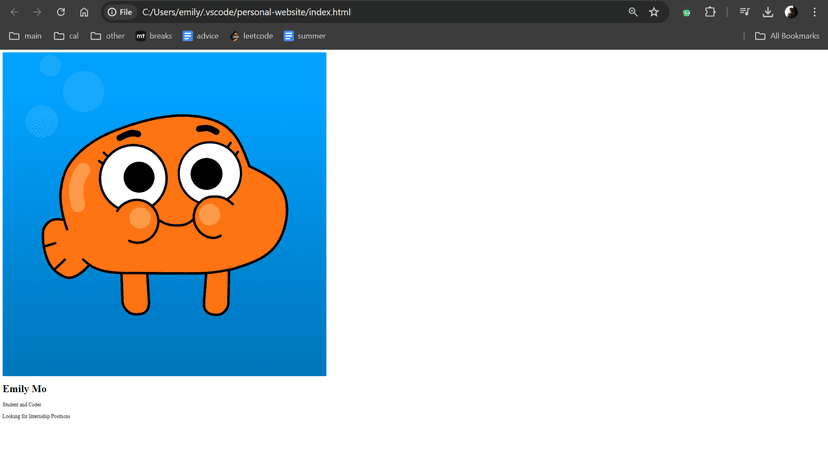Viewport: 828px width, 457px height.
Task: Open the Extensions puzzle icon
Action: (x=710, y=12)
